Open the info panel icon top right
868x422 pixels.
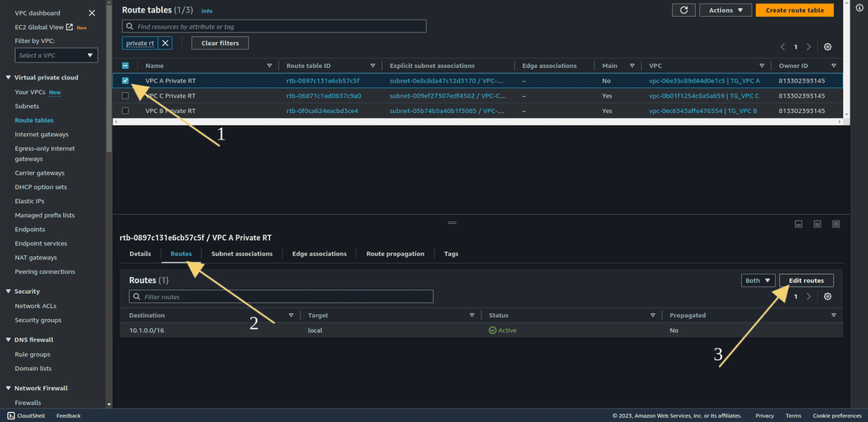coord(859,8)
